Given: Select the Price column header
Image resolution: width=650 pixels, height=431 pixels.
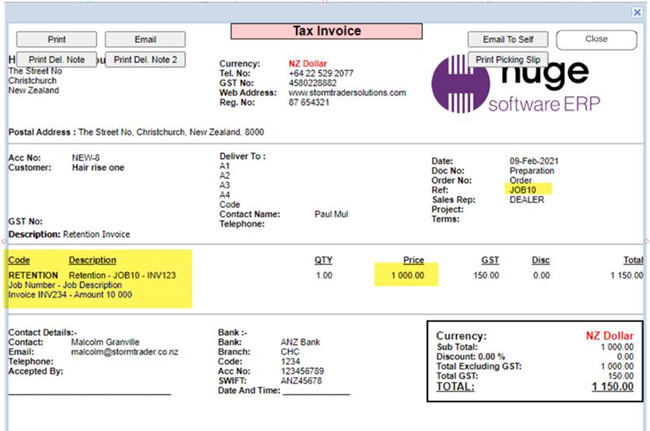Looking at the screenshot, I should click(x=414, y=259).
